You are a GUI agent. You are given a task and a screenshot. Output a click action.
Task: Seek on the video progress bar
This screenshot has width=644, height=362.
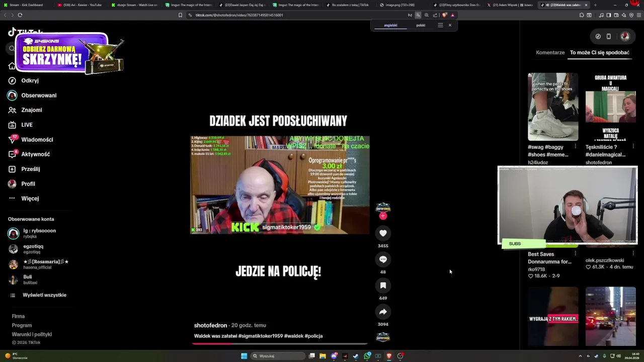click(x=280, y=344)
